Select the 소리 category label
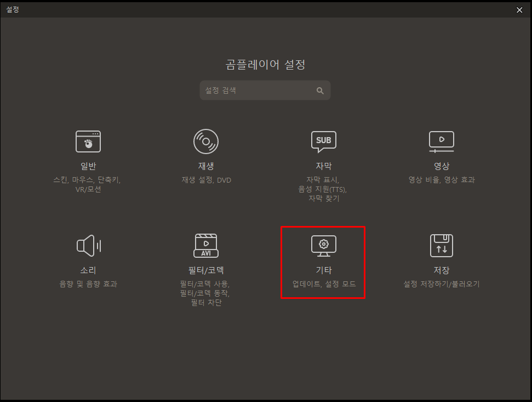The image size is (532, 402). click(88, 270)
